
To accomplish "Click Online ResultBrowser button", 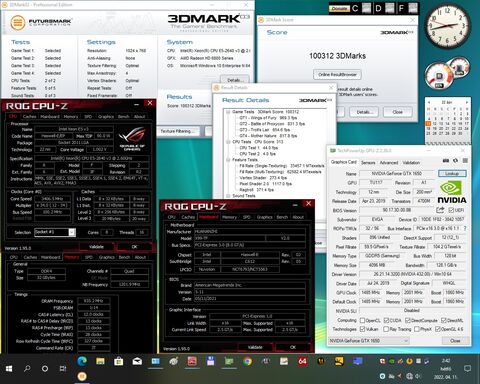I will click(x=337, y=75).
